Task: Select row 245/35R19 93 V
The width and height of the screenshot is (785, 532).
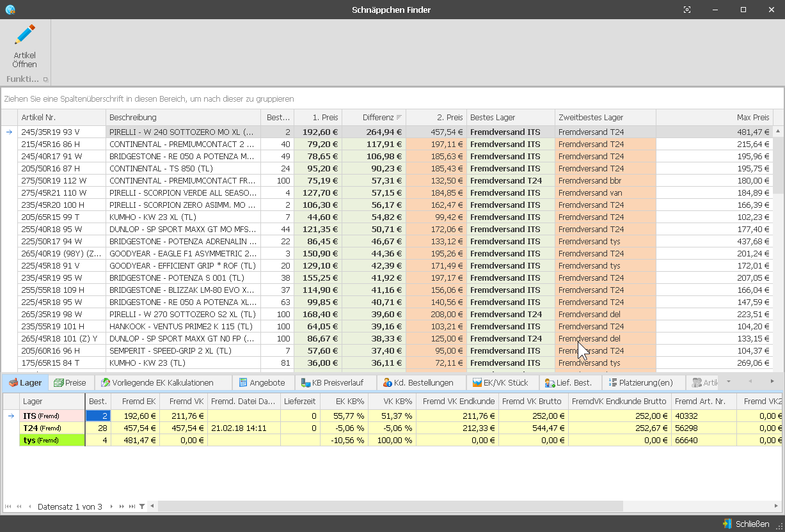Action: (61, 132)
